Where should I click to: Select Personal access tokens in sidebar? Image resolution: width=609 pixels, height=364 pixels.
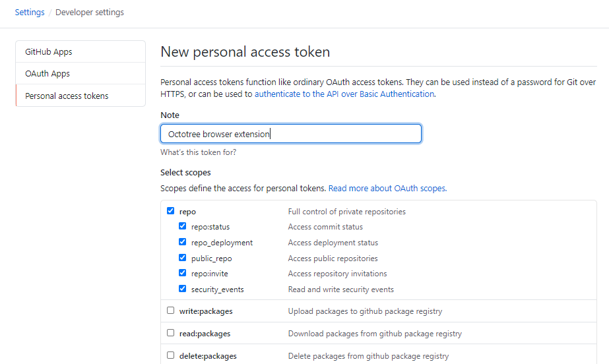click(x=80, y=96)
